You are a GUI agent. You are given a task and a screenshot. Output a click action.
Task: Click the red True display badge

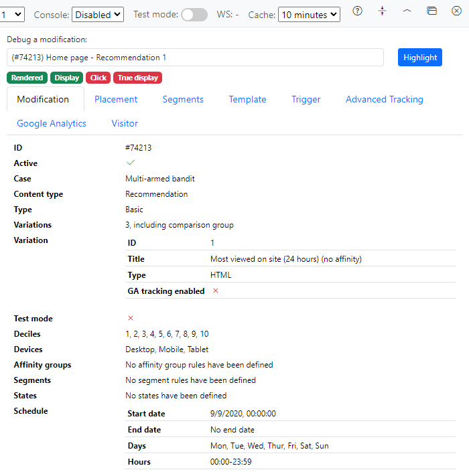click(138, 78)
